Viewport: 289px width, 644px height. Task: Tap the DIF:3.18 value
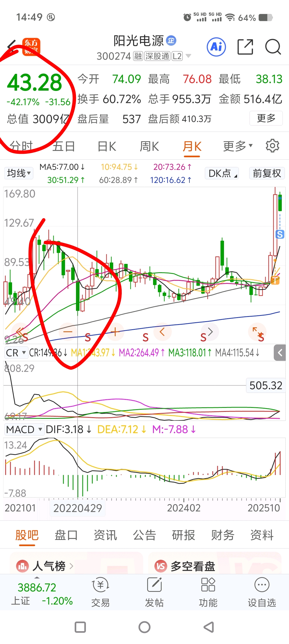[x=69, y=430]
